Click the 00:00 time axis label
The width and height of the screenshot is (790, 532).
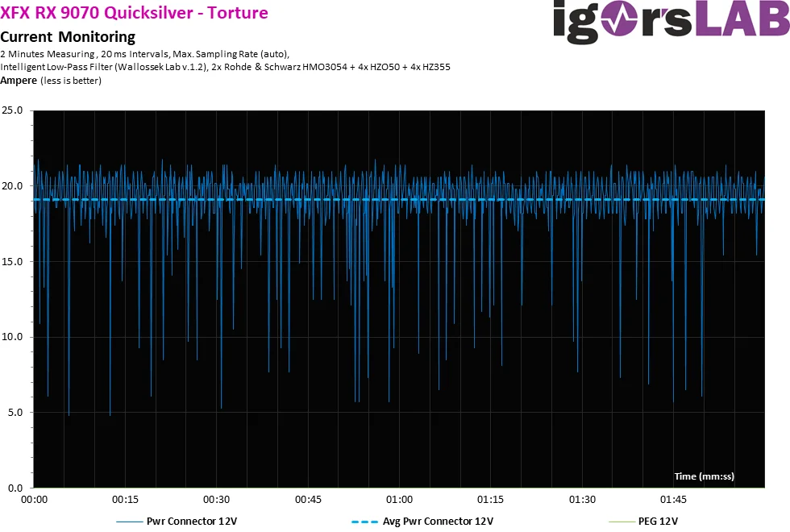click(x=34, y=500)
